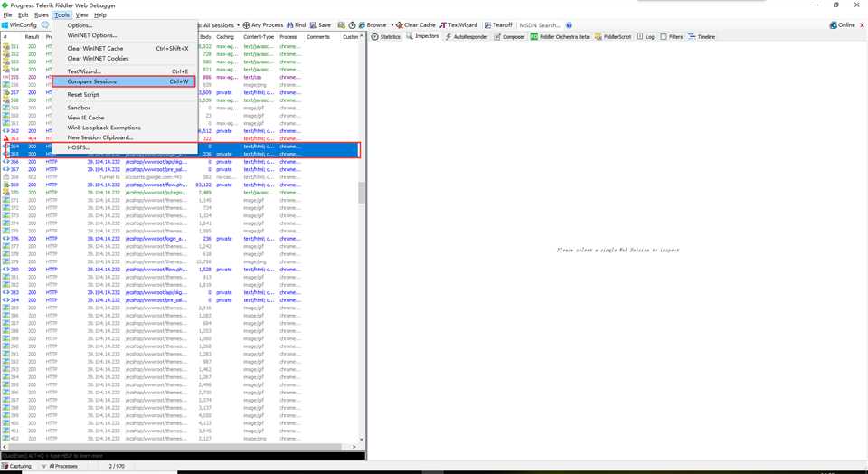Switch to the Inspectors tab

tap(422, 36)
